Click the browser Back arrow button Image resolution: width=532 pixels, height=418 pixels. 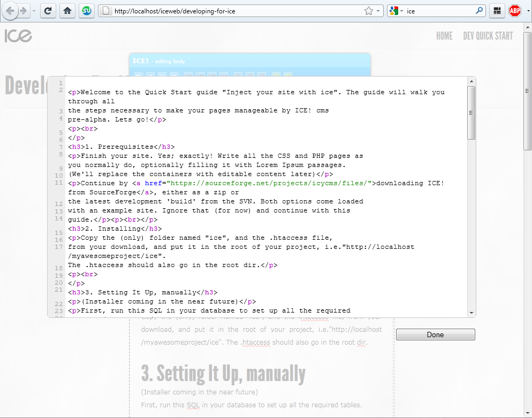pyautogui.click(x=11, y=11)
